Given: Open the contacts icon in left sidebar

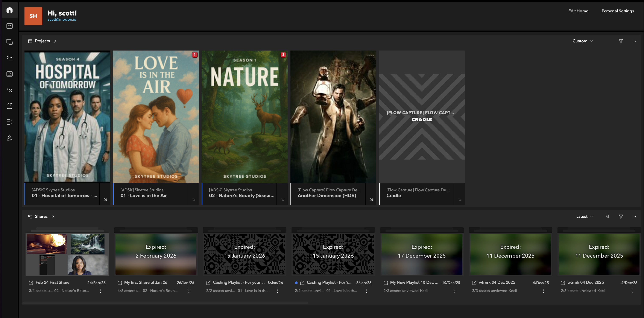Looking at the screenshot, I should pos(9,74).
